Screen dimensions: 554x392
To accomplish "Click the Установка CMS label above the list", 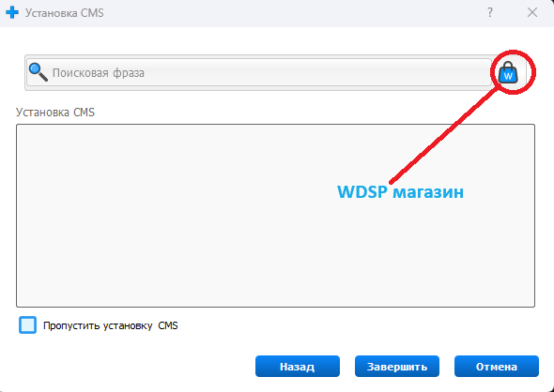I will click(55, 113).
